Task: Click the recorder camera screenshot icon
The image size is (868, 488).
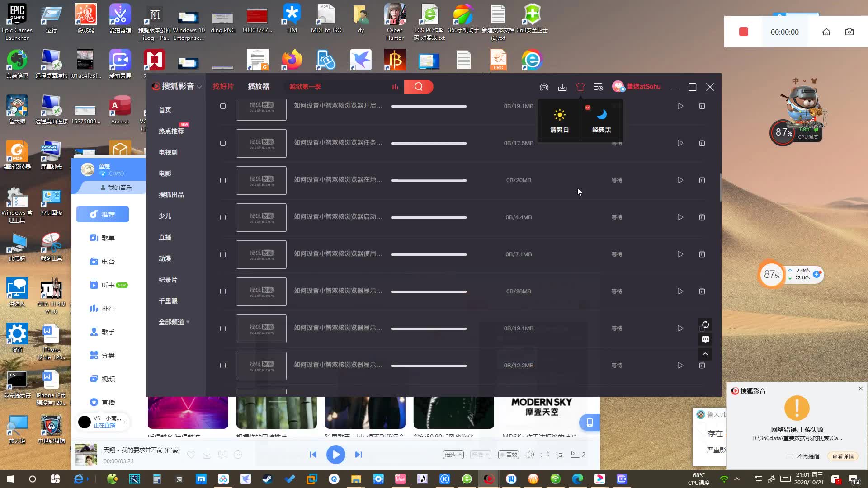Action: [x=849, y=32]
